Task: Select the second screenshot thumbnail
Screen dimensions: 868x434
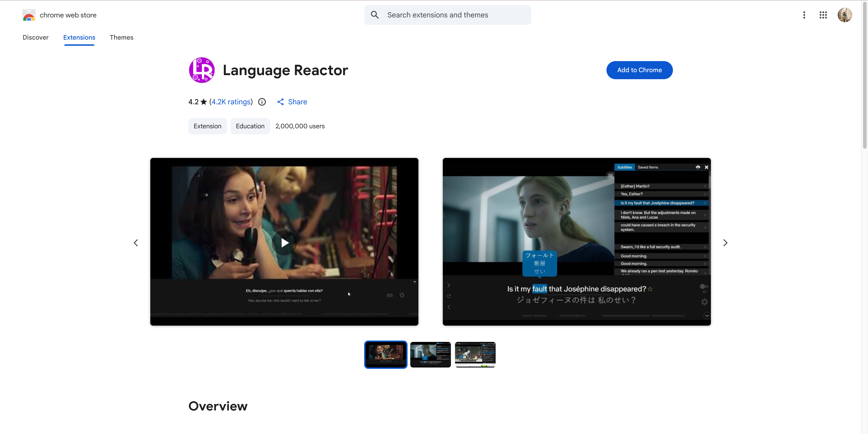Action: tap(430, 354)
